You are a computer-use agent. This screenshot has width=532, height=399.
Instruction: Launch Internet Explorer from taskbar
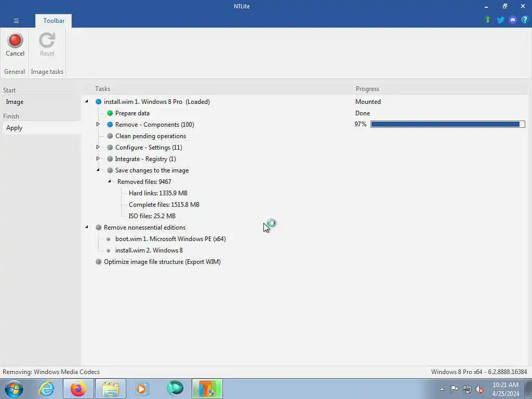(x=46, y=389)
